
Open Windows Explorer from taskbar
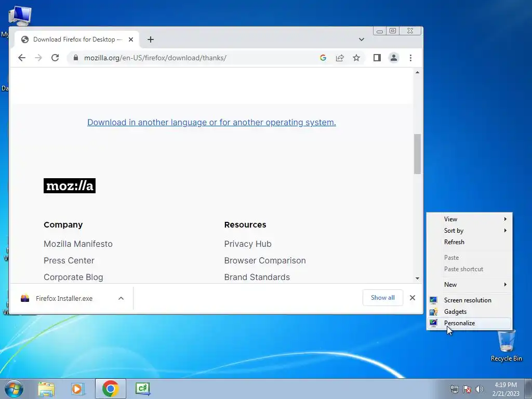coord(46,389)
